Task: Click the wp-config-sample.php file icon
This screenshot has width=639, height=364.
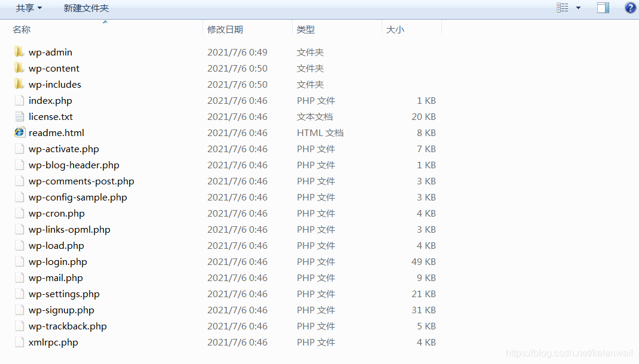Action: click(x=19, y=197)
